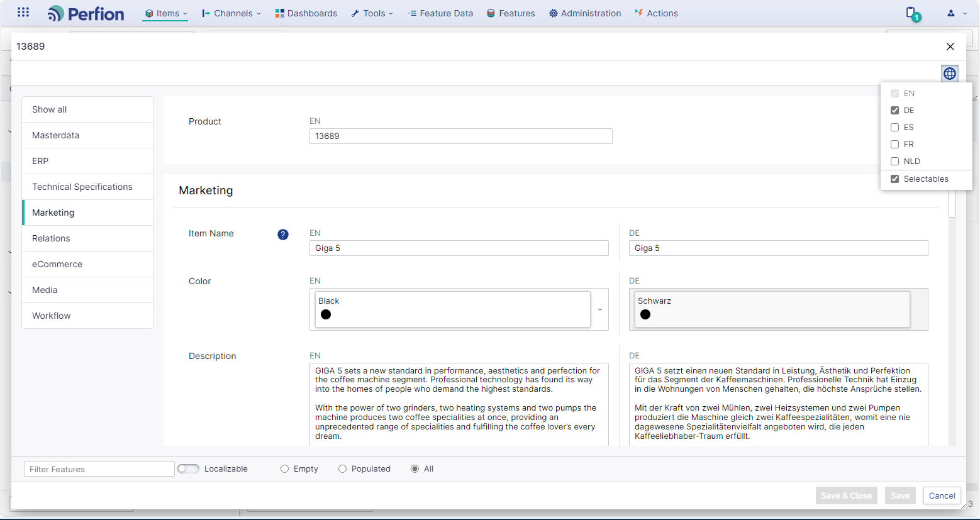
Task: Click the disabled EN language checkbox
Action: [x=894, y=93]
